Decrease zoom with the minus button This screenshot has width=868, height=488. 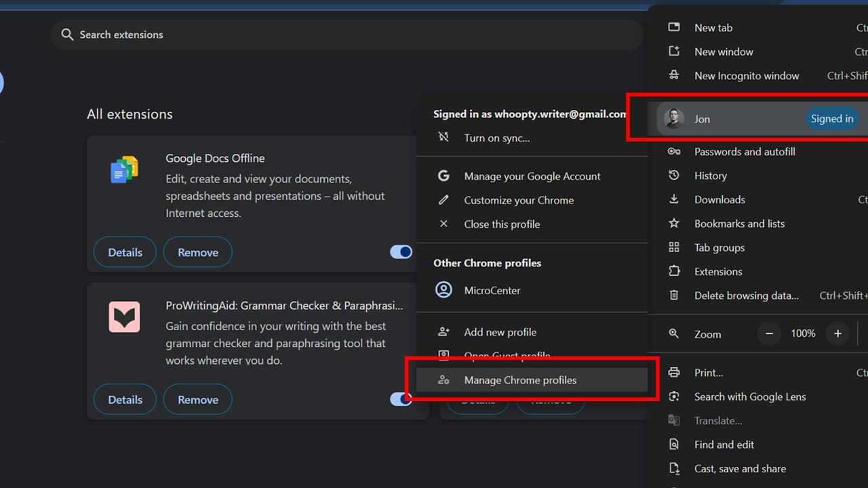point(769,333)
